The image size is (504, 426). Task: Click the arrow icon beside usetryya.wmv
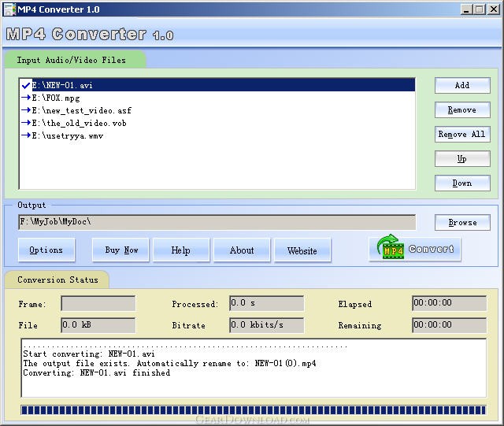(26, 135)
